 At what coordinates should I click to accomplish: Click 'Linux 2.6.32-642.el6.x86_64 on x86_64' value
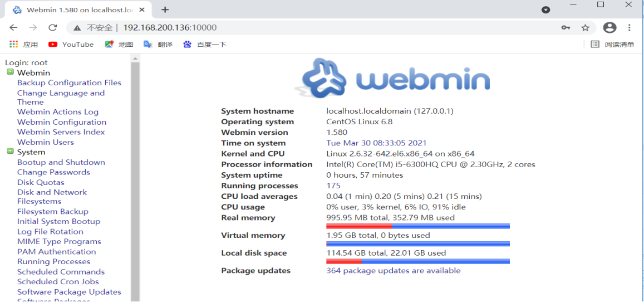pos(400,154)
